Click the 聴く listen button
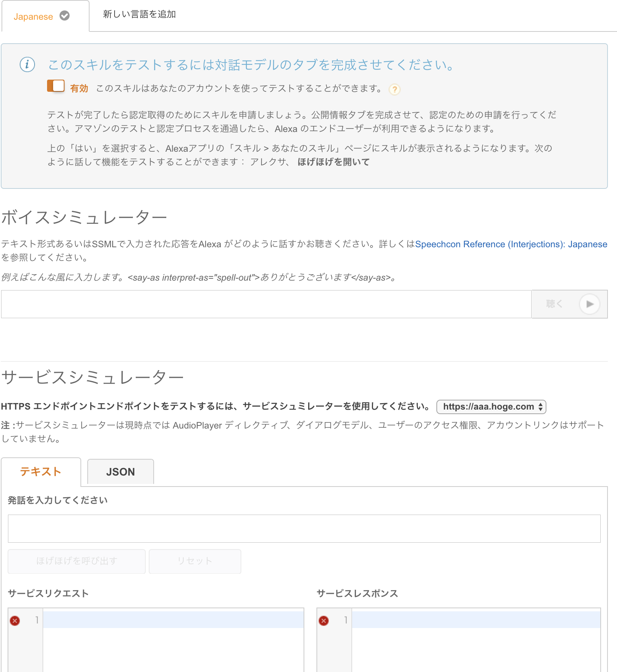 (570, 304)
